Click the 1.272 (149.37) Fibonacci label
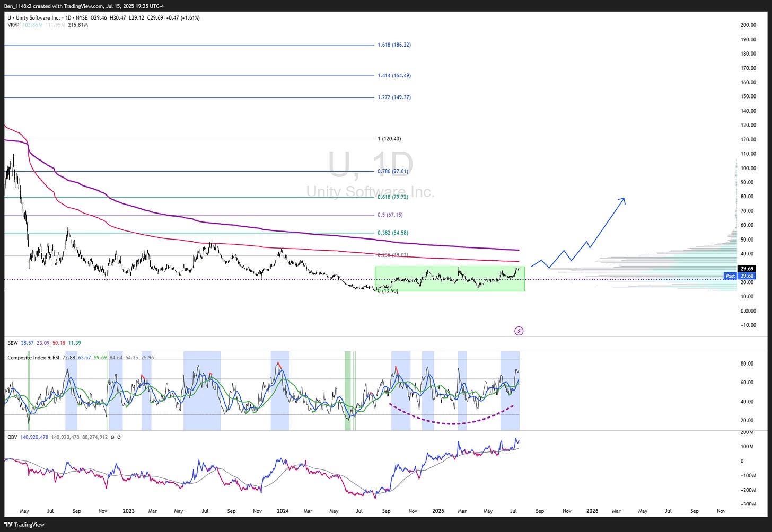The height and width of the screenshot is (532, 772). pos(394,97)
